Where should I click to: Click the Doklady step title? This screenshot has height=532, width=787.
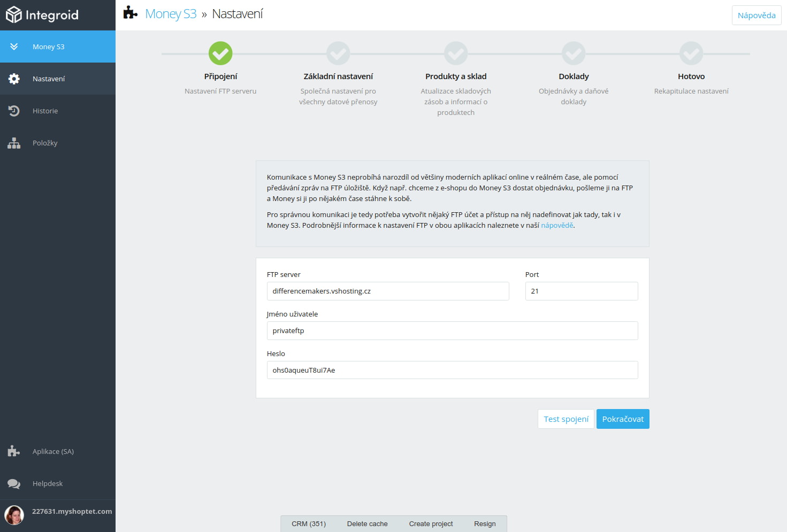574,76
